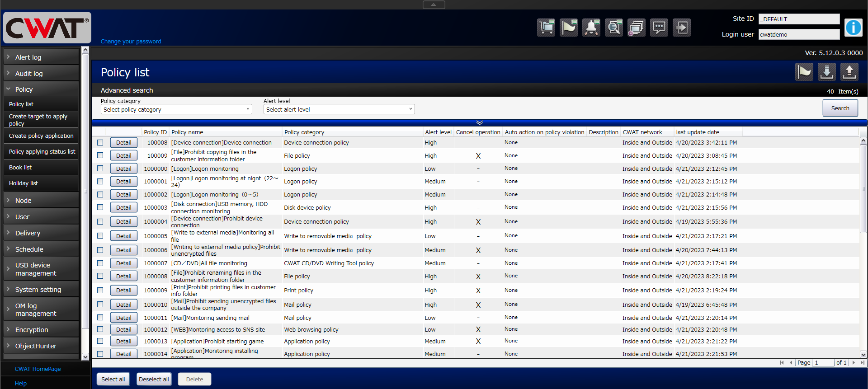Check the box for policy 100008
Screen dimensions: 868x389
(100, 142)
